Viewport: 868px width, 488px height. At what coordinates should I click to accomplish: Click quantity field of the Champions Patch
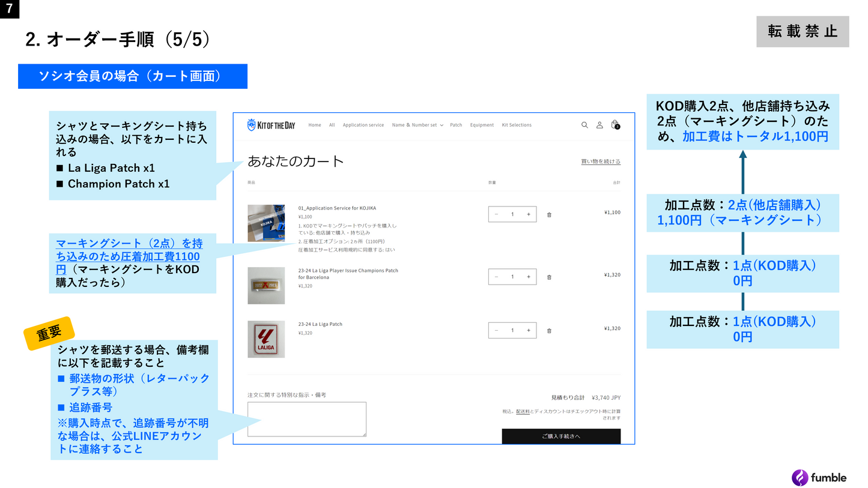(x=512, y=277)
